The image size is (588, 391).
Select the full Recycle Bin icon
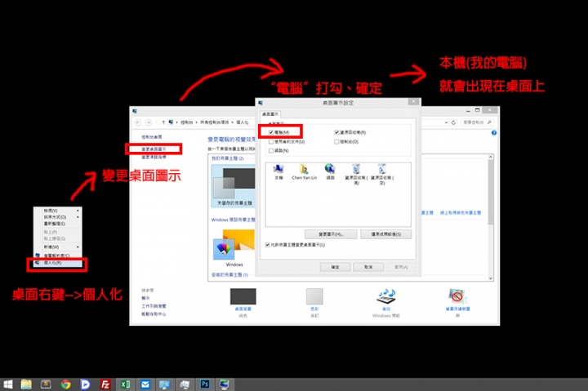coord(356,175)
